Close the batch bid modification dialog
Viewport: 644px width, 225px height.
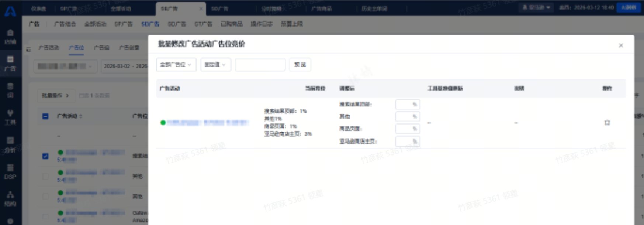point(621,45)
